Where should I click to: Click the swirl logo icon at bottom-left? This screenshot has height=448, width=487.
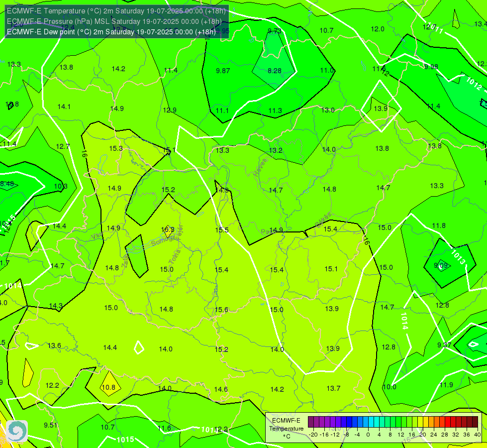(x=17, y=431)
